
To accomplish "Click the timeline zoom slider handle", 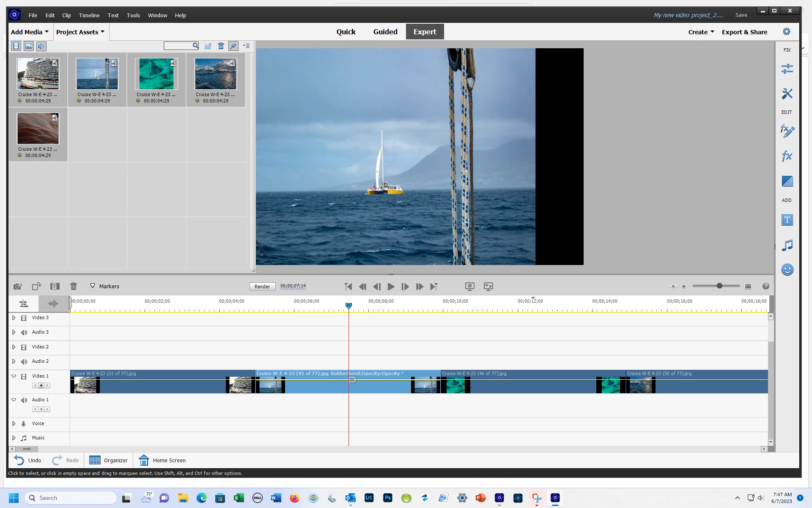I will pos(719,286).
